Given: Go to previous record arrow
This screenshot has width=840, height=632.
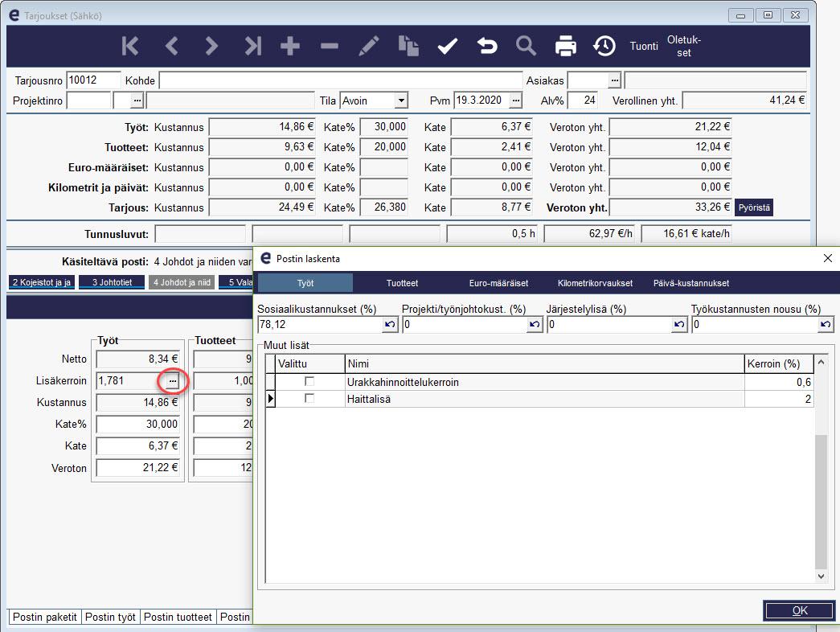Looking at the screenshot, I should 171,46.
